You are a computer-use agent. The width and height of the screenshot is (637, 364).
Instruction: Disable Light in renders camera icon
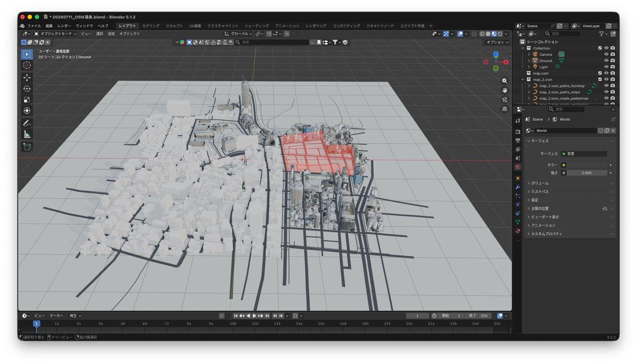(613, 67)
